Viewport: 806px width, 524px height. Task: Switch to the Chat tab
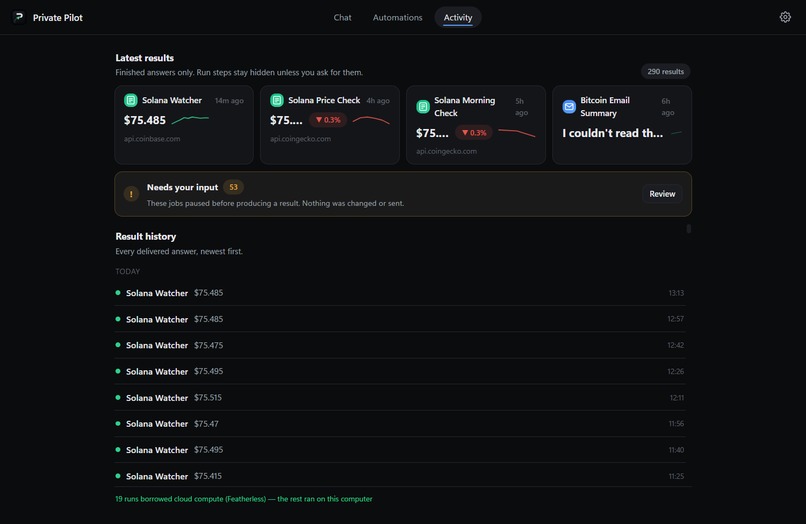342,17
